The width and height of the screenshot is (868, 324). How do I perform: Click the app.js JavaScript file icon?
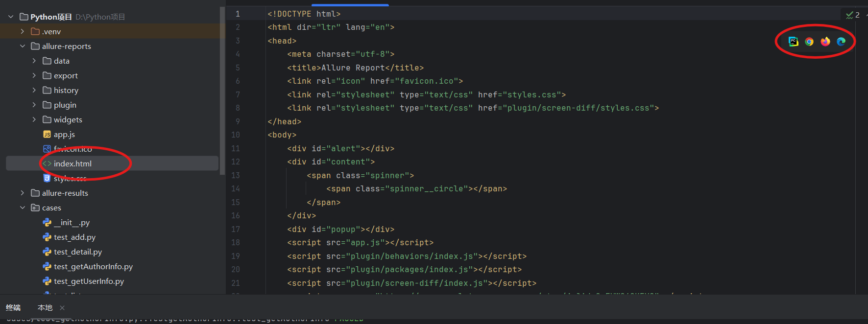47,134
